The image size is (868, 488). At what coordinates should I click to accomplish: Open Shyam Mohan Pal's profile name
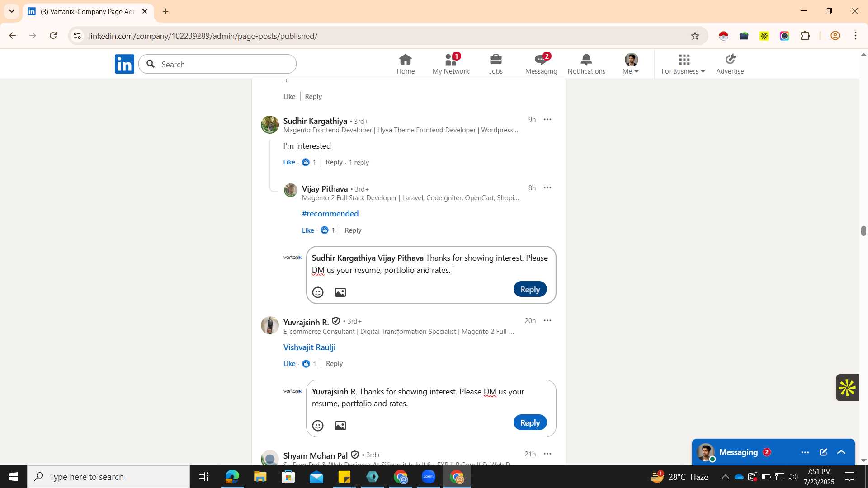coord(315,455)
